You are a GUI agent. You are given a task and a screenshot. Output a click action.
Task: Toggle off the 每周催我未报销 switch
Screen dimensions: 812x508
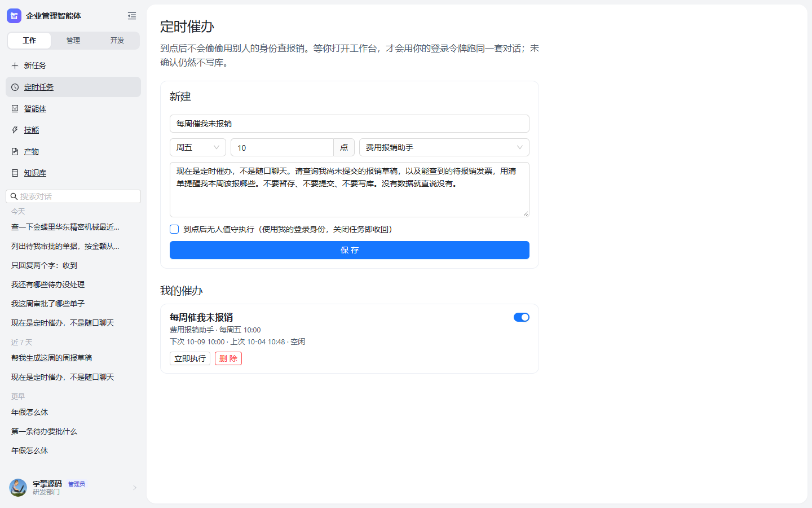[522, 317]
